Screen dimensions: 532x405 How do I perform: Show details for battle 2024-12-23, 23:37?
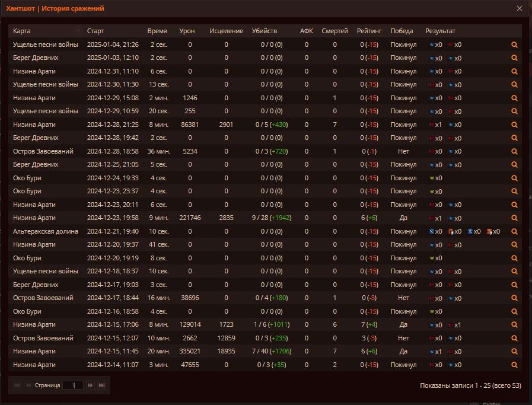(514, 192)
